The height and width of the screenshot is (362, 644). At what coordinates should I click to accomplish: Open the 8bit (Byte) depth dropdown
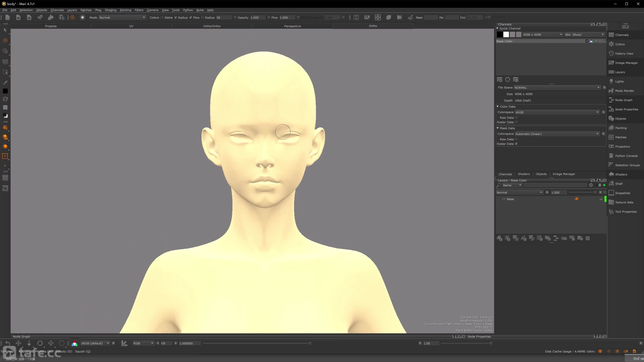[584, 35]
